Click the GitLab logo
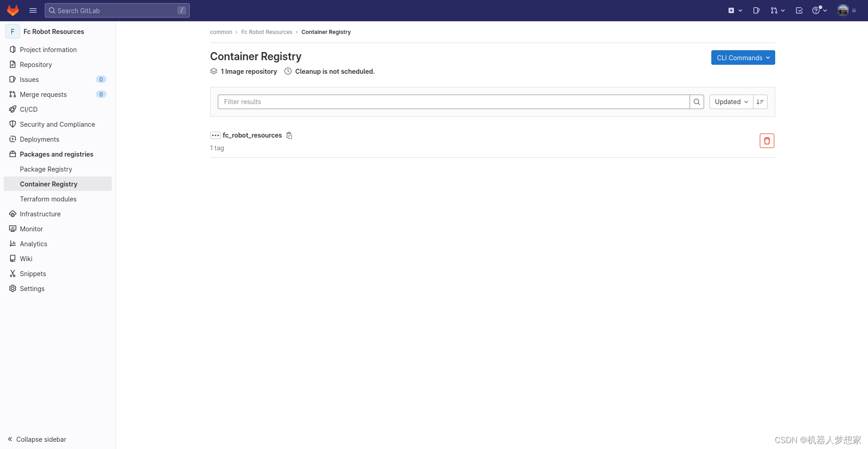This screenshot has height=449, width=868. tap(12, 10)
